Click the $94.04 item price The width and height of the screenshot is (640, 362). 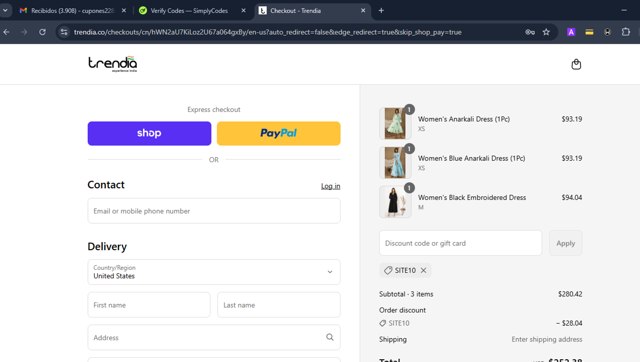tap(571, 198)
